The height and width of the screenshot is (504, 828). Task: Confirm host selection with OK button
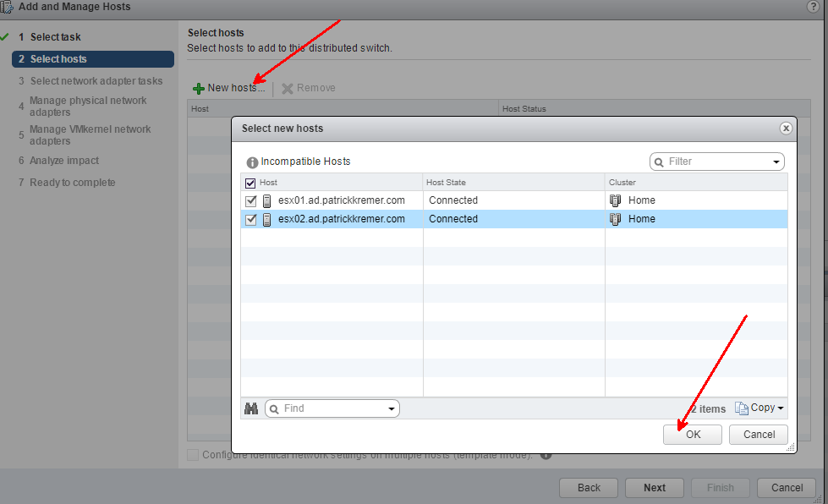693,435
